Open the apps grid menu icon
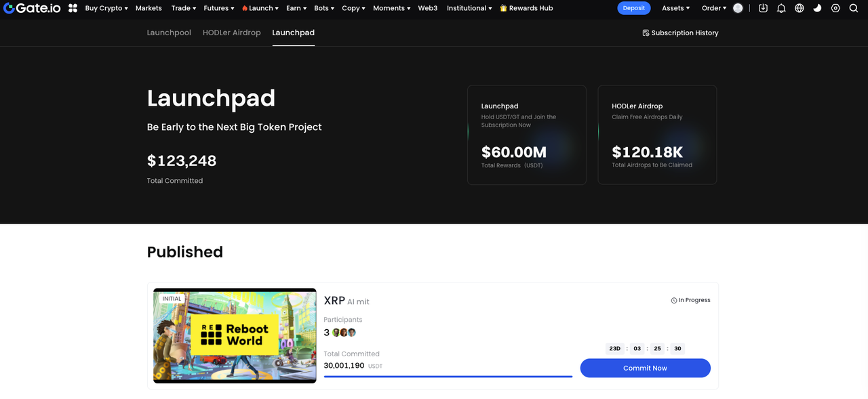 pyautogui.click(x=73, y=8)
